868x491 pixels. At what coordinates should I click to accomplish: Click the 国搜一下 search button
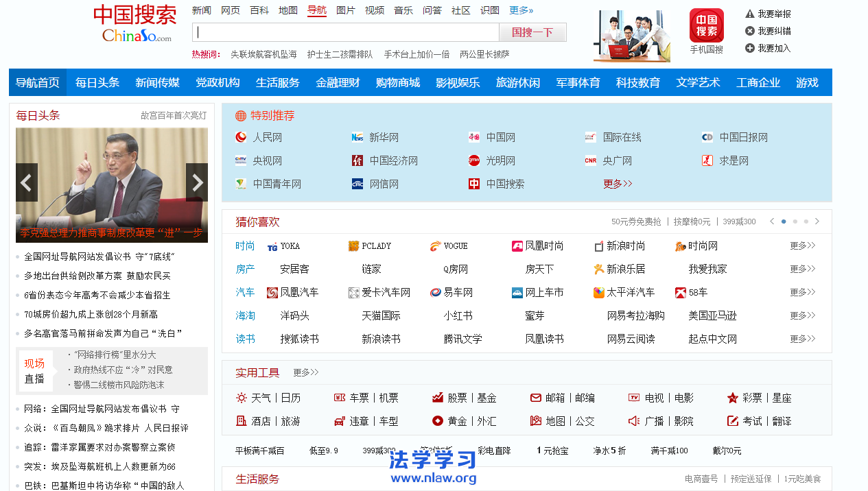click(x=532, y=32)
